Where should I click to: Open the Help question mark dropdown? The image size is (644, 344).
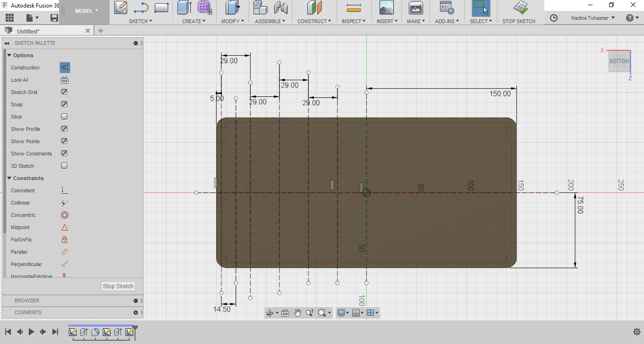[632, 18]
